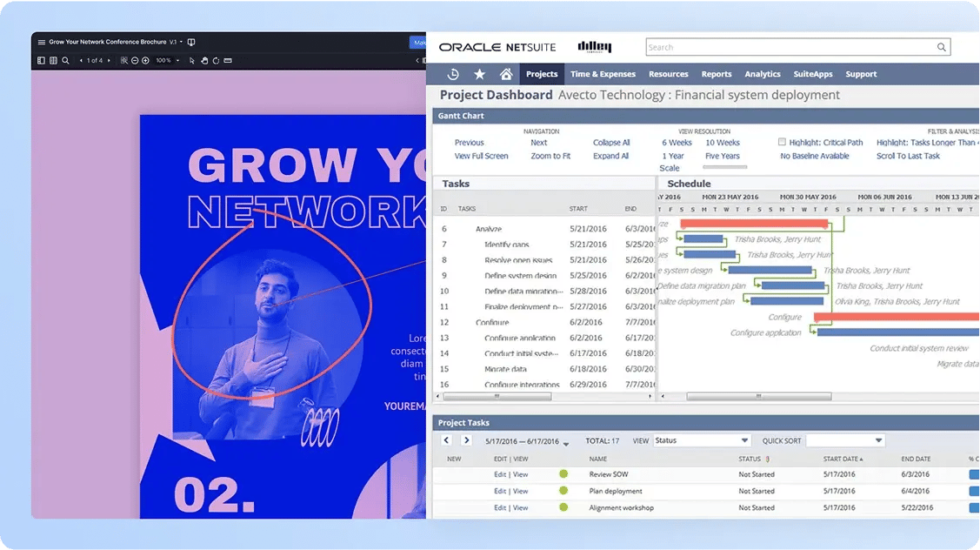
Task: Click the Zoom to Fit link
Action: [x=550, y=156]
